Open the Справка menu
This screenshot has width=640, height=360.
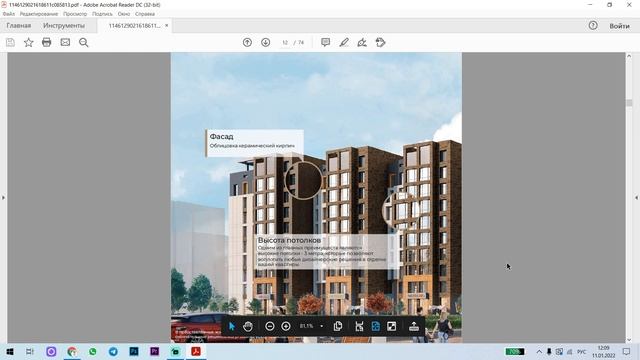click(145, 14)
